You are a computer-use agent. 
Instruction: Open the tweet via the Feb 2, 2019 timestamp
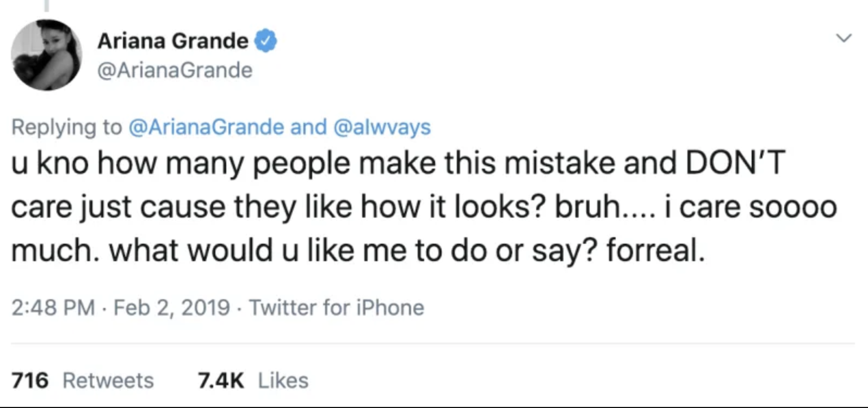click(171, 307)
